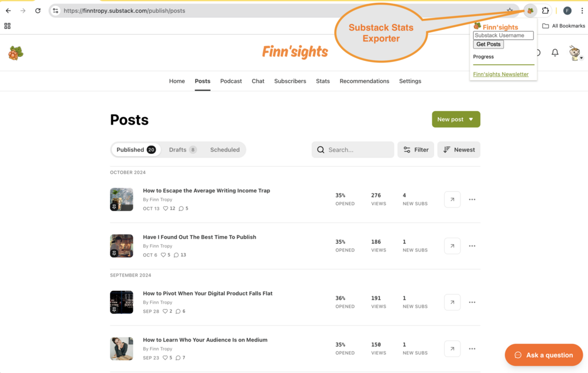Open Substack Stats Exporter extension icon

point(530,11)
